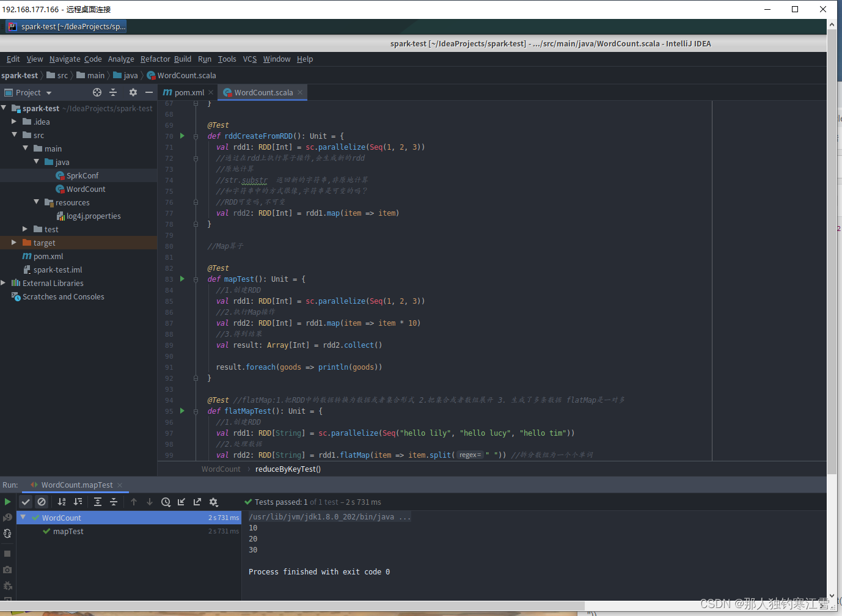Collapse the main folder

point(25,148)
